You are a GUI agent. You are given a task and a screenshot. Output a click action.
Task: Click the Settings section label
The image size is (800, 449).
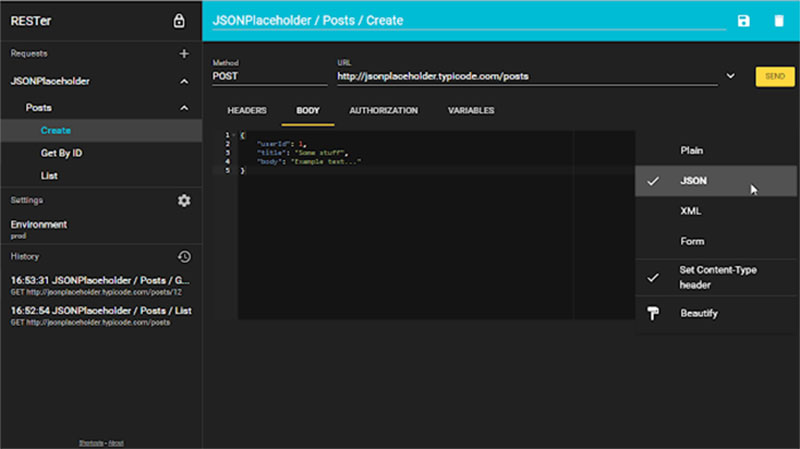point(27,201)
